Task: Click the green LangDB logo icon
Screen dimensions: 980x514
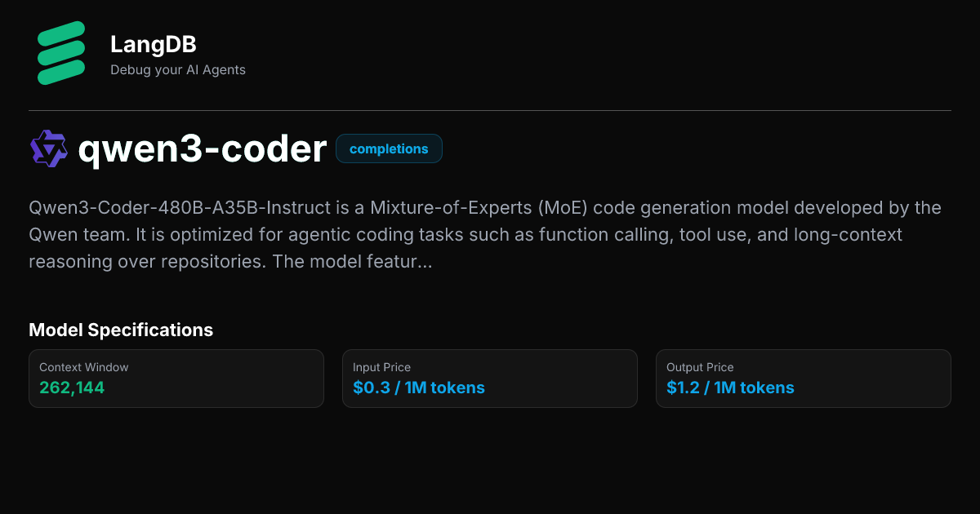Action: [x=60, y=55]
